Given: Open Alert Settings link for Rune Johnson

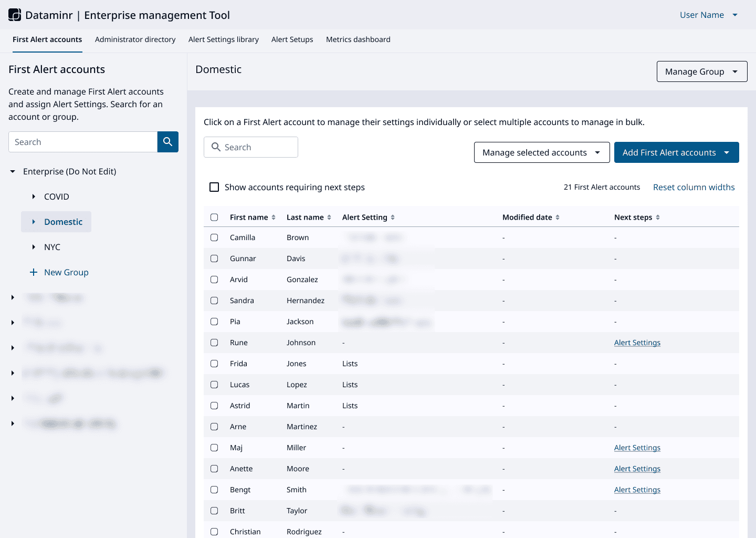Looking at the screenshot, I should click(637, 343).
